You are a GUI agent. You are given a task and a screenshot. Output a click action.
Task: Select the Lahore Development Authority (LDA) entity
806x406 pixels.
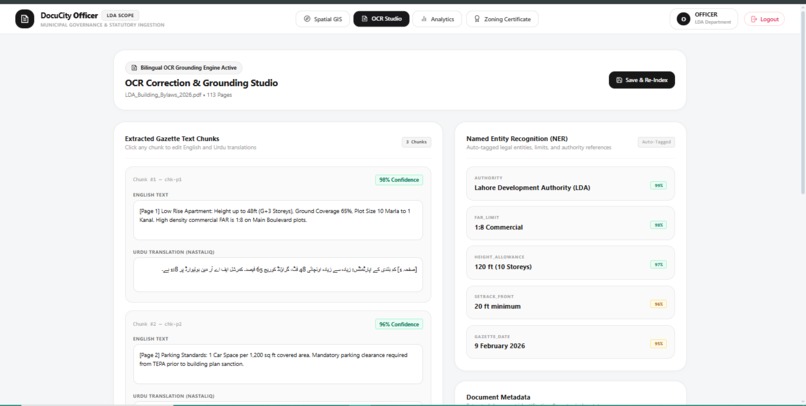pyautogui.click(x=570, y=183)
